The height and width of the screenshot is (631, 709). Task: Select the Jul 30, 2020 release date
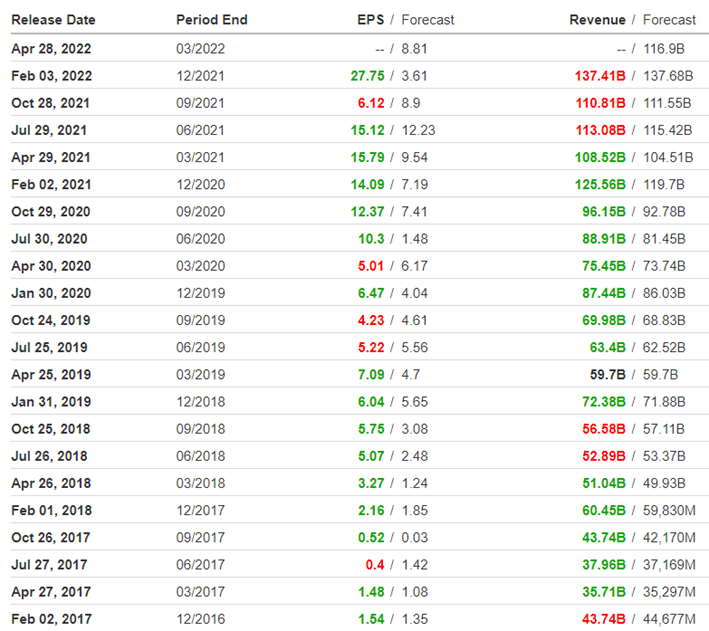point(49,239)
